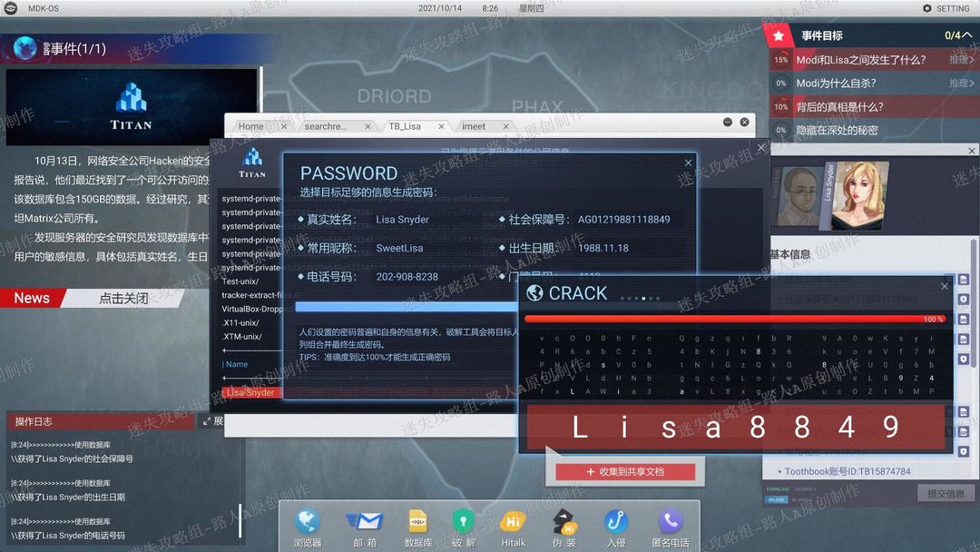Click the red CRACK progress bar

(735, 319)
